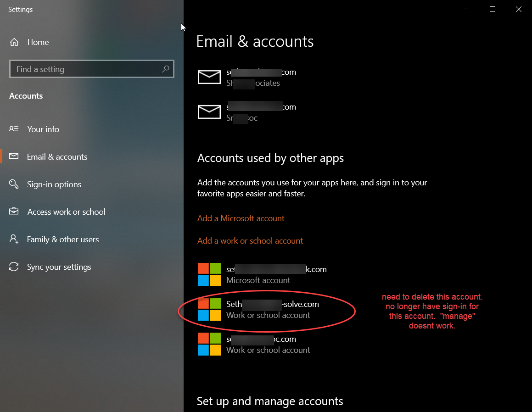Image resolution: width=532 pixels, height=412 pixels.
Task: Click Add a work or school account link
Action: tap(250, 241)
